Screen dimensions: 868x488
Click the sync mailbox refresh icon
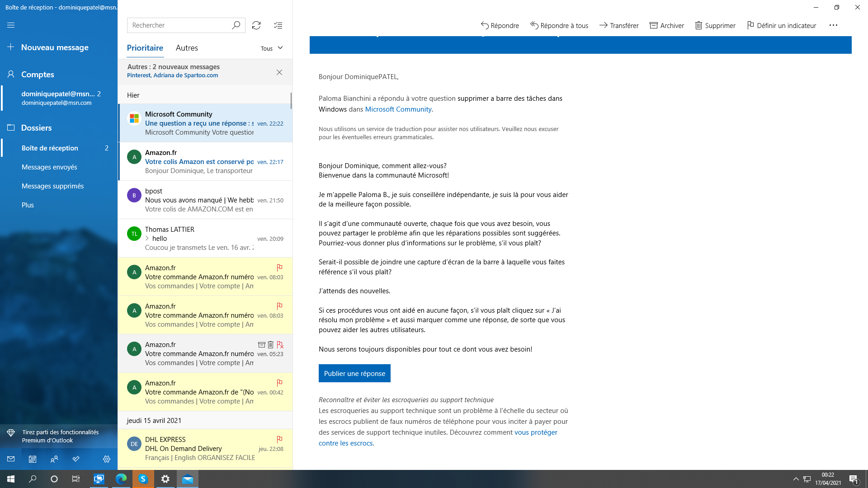coord(256,25)
